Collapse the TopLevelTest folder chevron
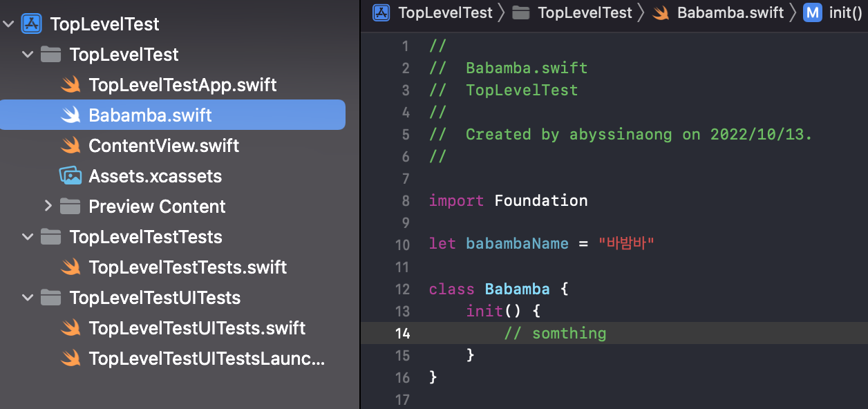The image size is (868, 409). coord(28,55)
